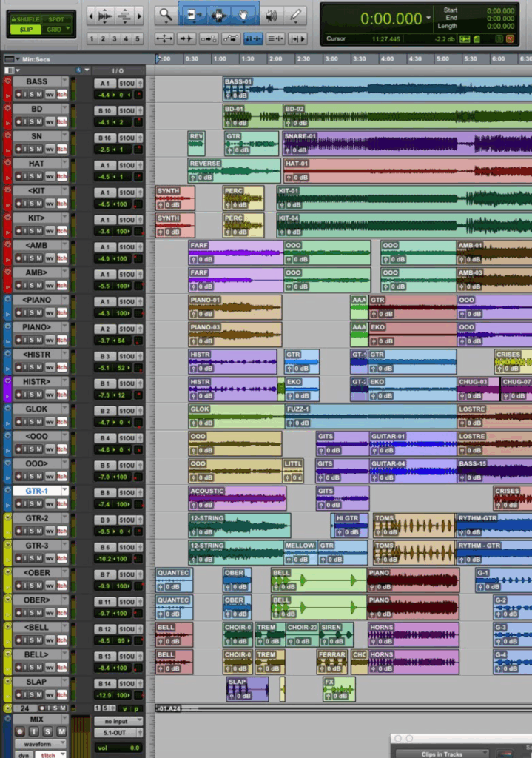Switch to GRID edit mode
Screen dimensions: 532x758
tap(55, 30)
